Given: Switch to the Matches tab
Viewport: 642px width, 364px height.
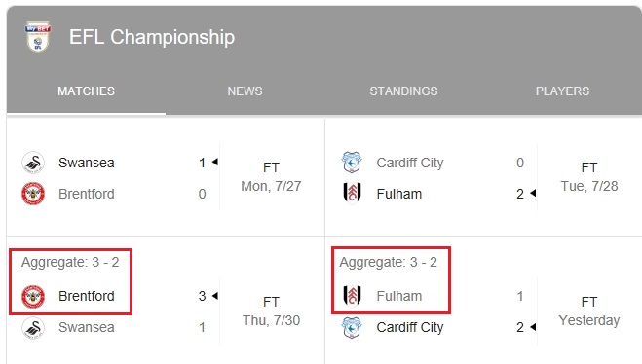Looking at the screenshot, I should tap(86, 91).
